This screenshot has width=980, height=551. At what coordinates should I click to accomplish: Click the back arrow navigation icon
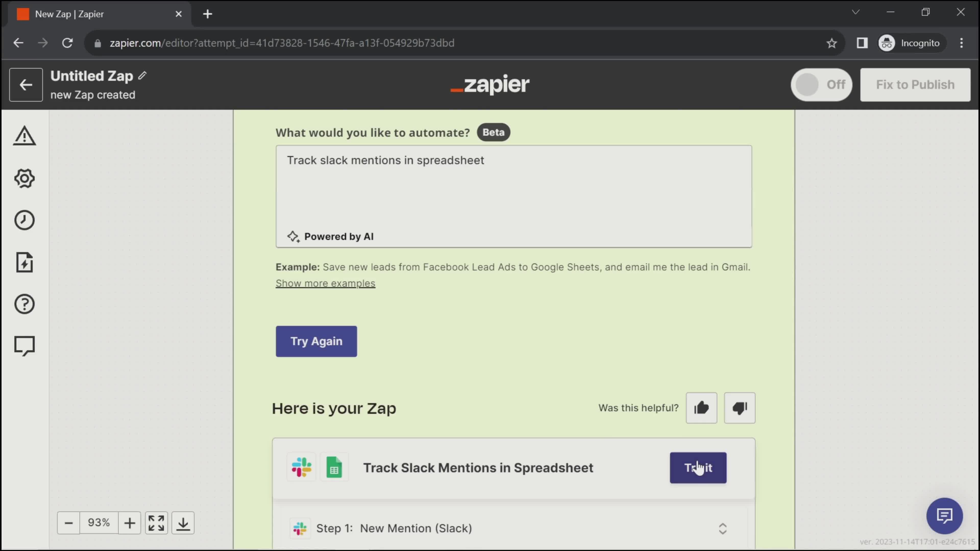pyautogui.click(x=26, y=85)
